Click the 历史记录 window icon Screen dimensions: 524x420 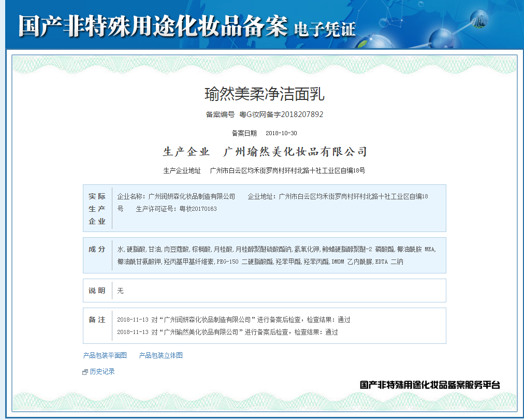coord(85,372)
